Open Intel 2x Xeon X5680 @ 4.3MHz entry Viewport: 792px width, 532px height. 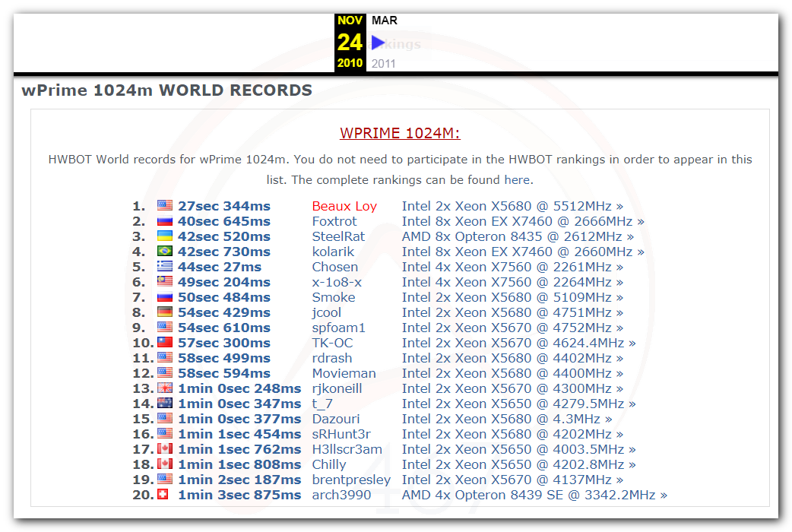[x=507, y=418]
